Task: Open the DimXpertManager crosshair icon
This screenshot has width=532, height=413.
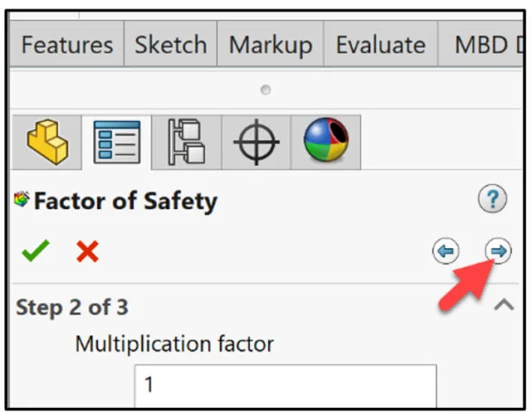Action: point(257,143)
